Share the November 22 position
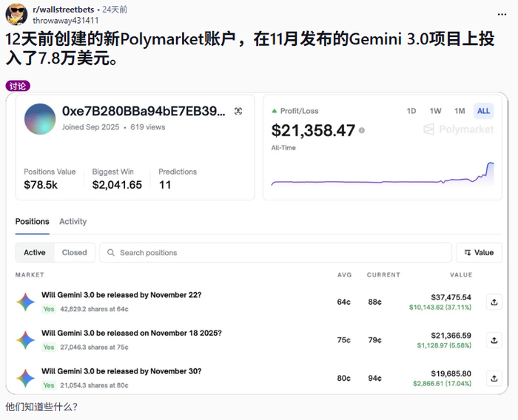 pyautogui.click(x=494, y=302)
